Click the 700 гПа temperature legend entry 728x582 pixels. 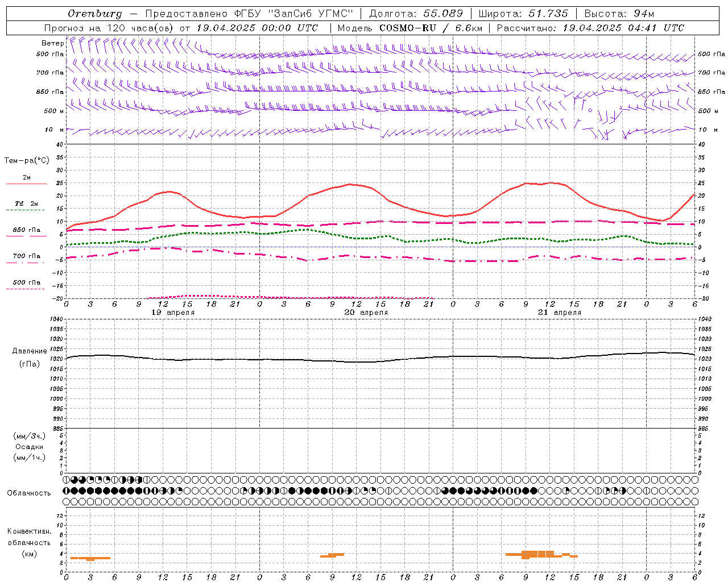(27, 256)
